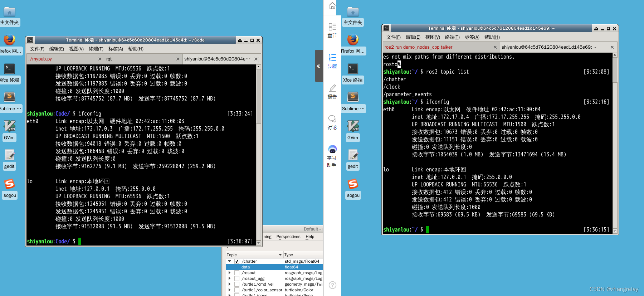The height and width of the screenshot is (296, 644).
Task: Select the data float64 row
Action: point(274,267)
